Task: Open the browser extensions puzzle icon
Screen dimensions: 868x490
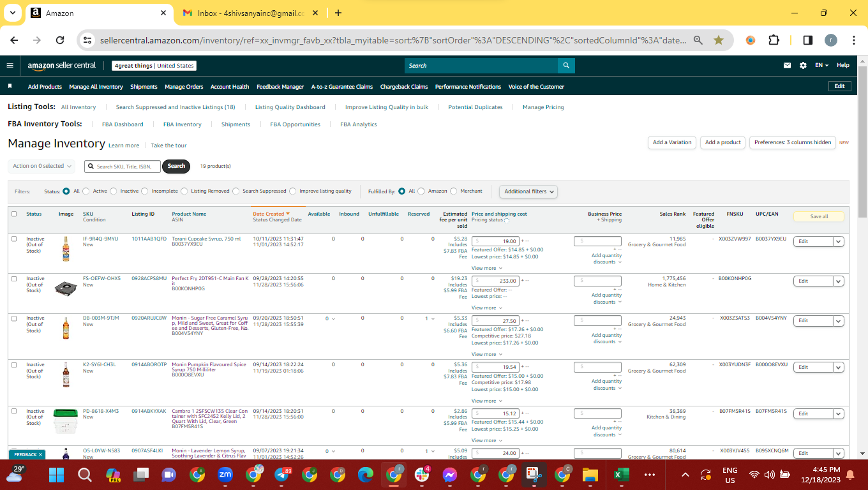Action: tap(774, 40)
